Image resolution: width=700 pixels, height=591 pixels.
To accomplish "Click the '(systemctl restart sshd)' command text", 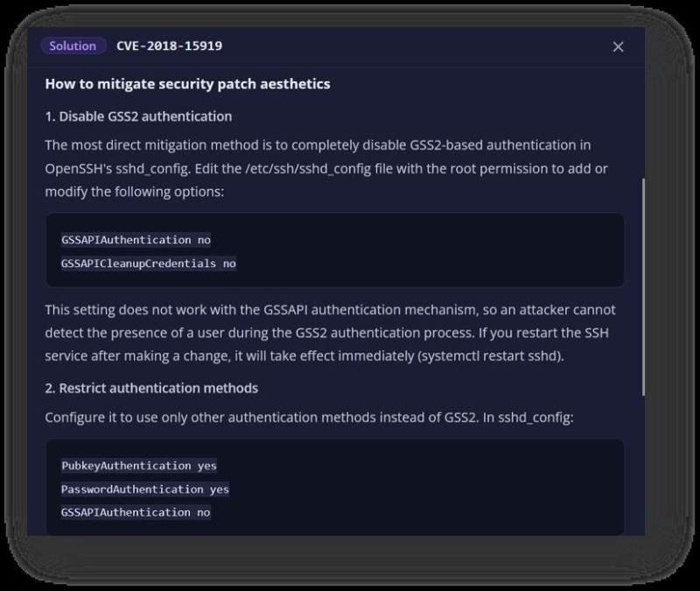I will coord(489,356).
